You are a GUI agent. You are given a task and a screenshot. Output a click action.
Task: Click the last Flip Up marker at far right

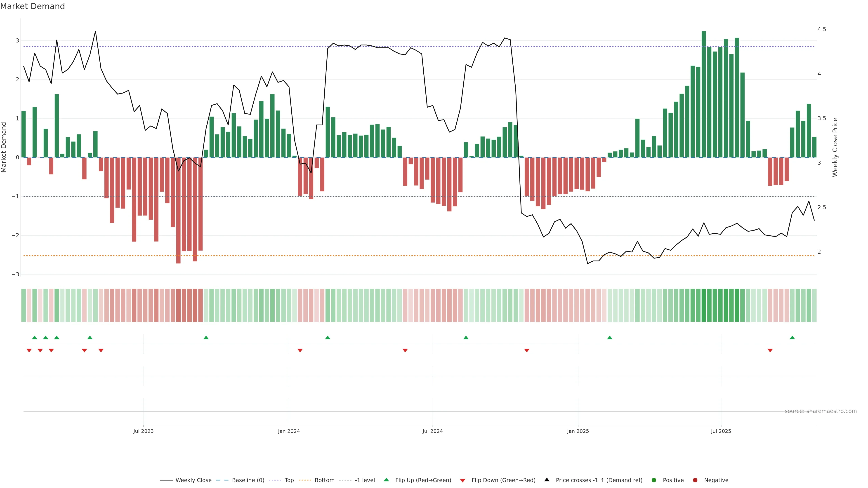(x=792, y=338)
